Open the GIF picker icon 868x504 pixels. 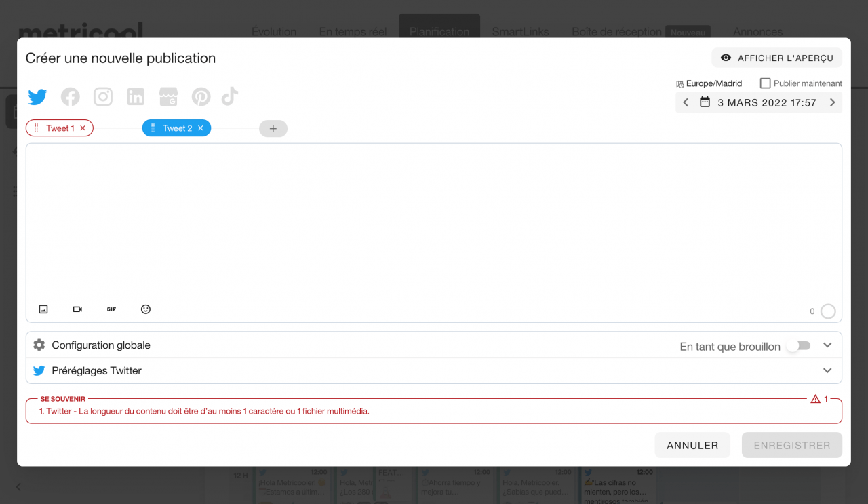click(111, 309)
